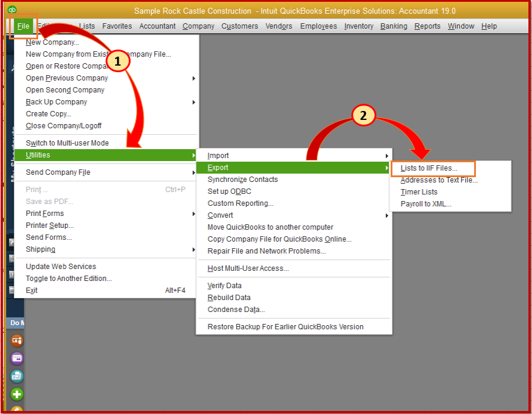The image size is (532, 414).
Task: Click the File menu in the menu bar
Action: [x=23, y=26]
